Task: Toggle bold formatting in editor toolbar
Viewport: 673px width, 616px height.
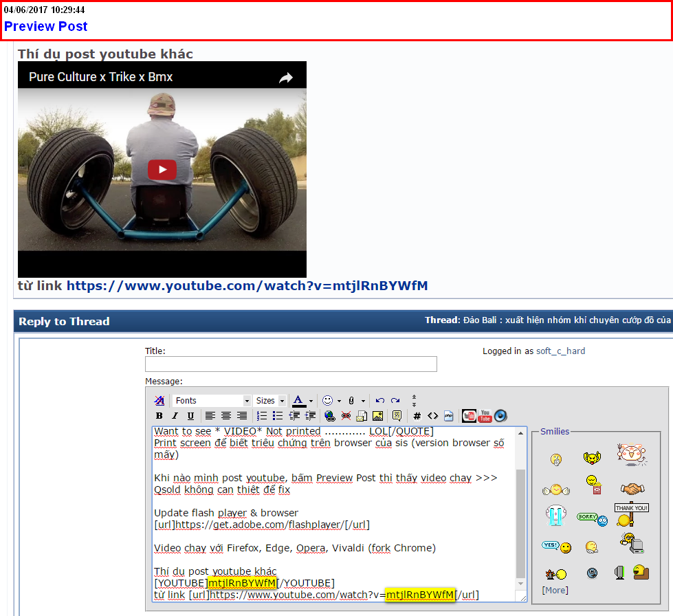Action: 159,416
